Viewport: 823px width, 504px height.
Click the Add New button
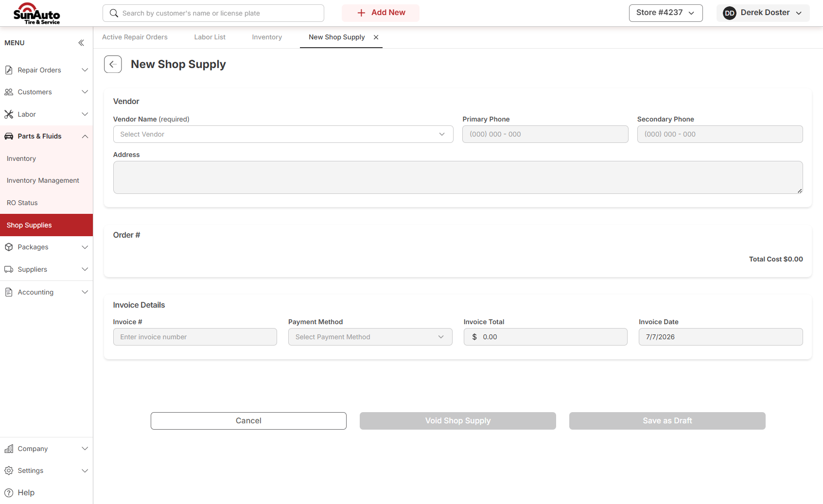pos(381,13)
